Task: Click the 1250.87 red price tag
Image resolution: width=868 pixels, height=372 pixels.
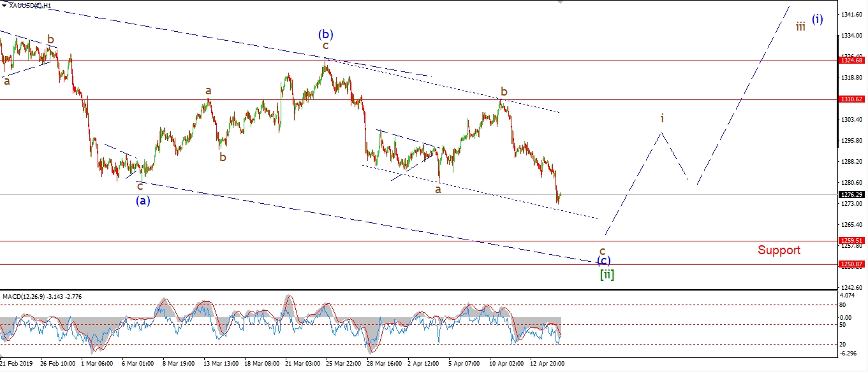Action: pos(852,264)
